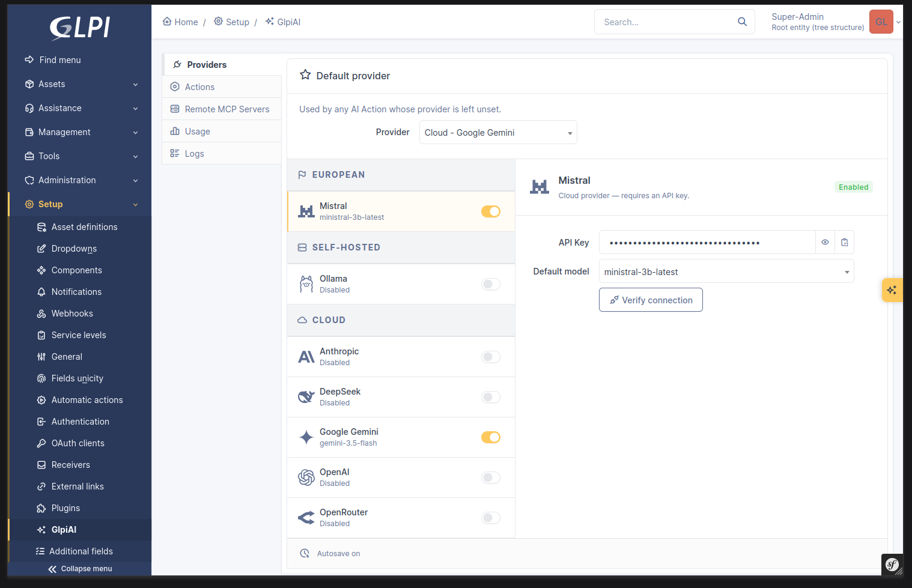Open the Super-Admin user menu
This screenshot has width=912, height=588.
(836, 22)
